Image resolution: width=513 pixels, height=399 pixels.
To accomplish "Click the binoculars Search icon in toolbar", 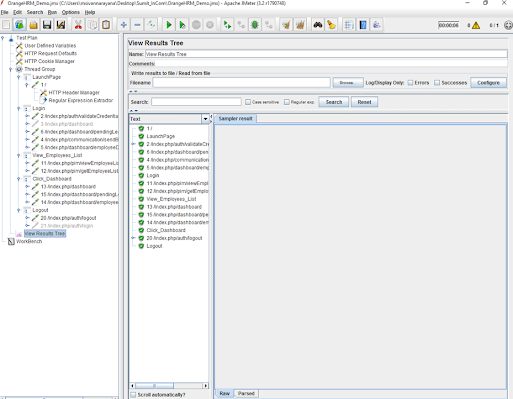I will tap(318, 25).
